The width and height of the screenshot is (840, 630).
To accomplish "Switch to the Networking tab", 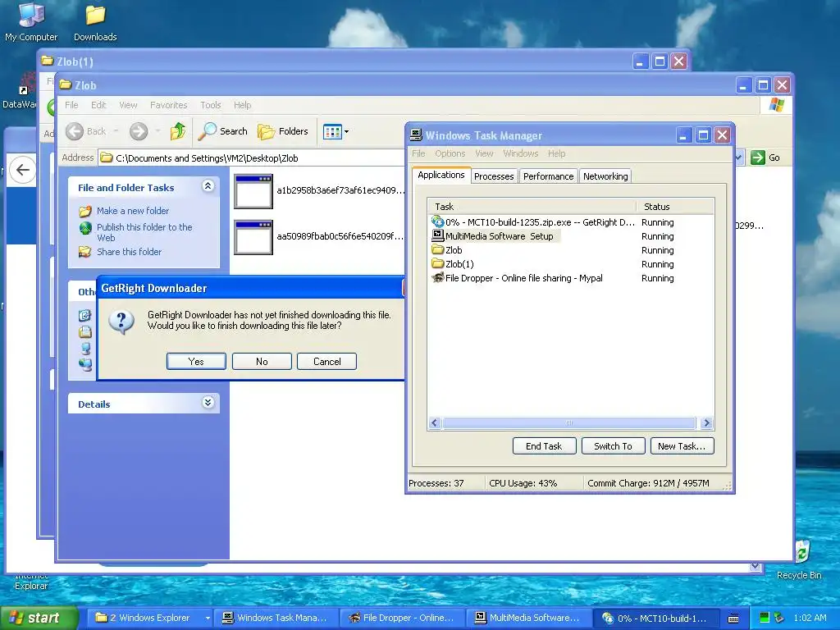I will (605, 176).
